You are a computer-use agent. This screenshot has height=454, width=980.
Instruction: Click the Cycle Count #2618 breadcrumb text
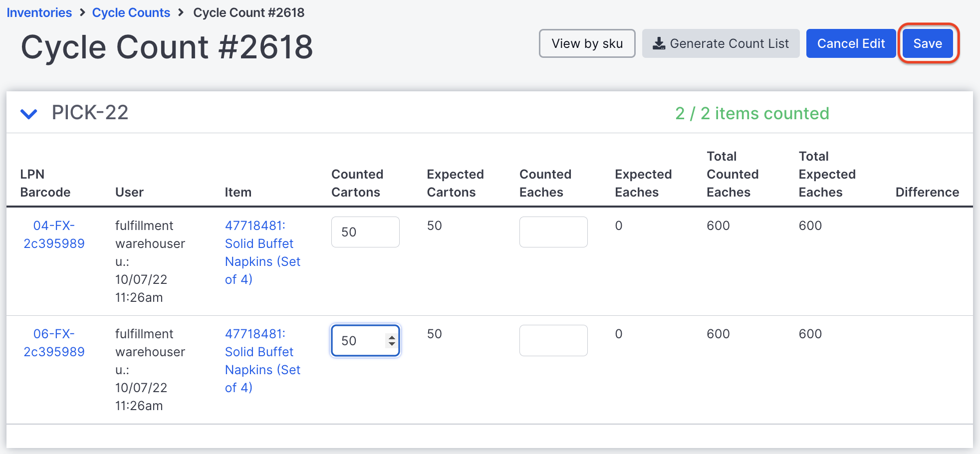(x=248, y=12)
